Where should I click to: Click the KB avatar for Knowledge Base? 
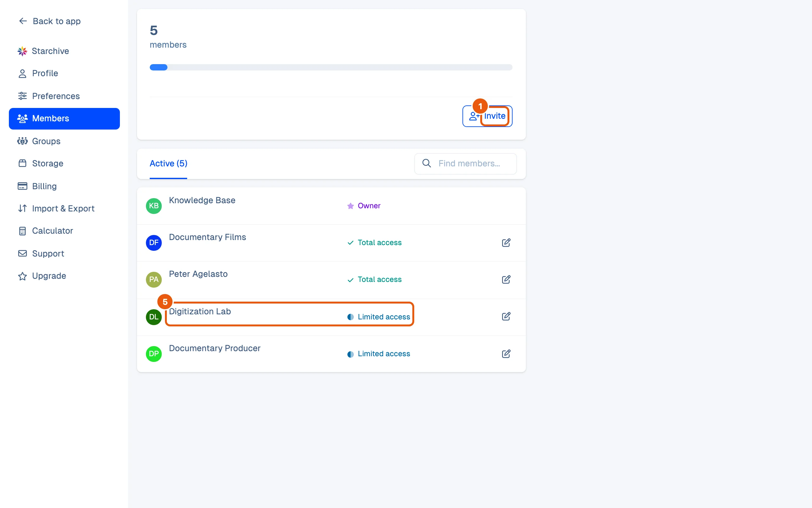pyautogui.click(x=154, y=206)
